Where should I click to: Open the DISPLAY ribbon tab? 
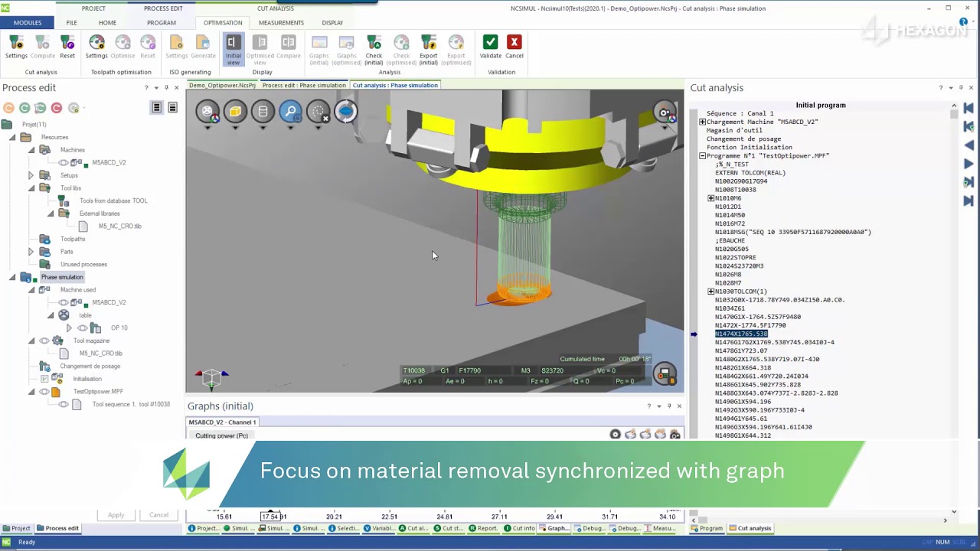tap(332, 22)
